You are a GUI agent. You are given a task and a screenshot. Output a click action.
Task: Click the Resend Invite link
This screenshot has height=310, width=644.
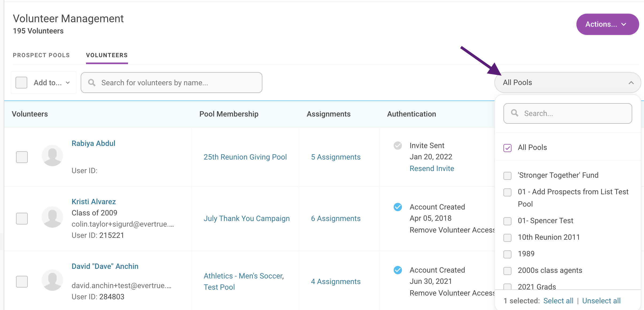[x=432, y=168]
